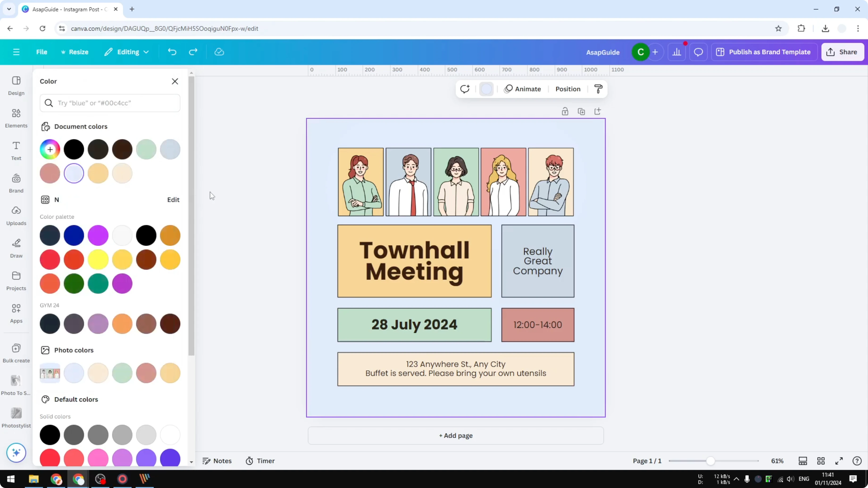The height and width of the screenshot is (488, 868).
Task: Open the Projects sidebar icon
Action: pyautogui.click(x=16, y=281)
